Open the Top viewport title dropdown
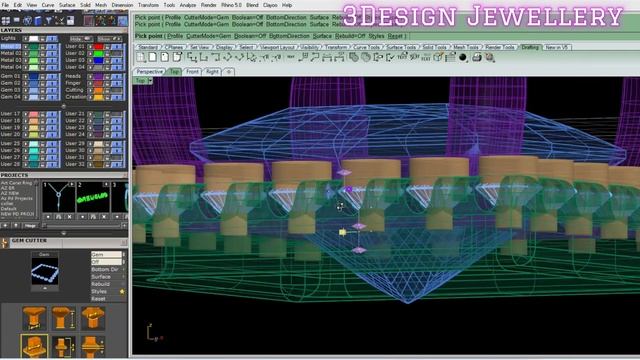 [151, 81]
